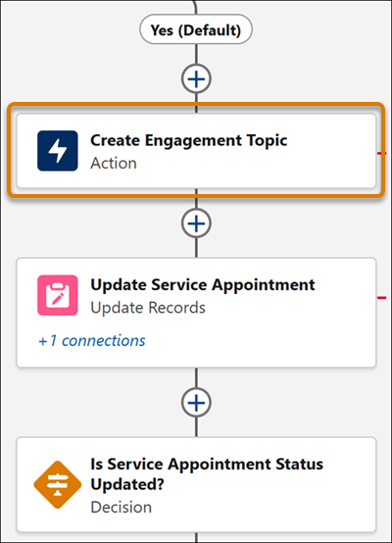Click the 'Update Records' subtitle label
Image resolution: width=392 pixels, height=543 pixels.
(148, 308)
